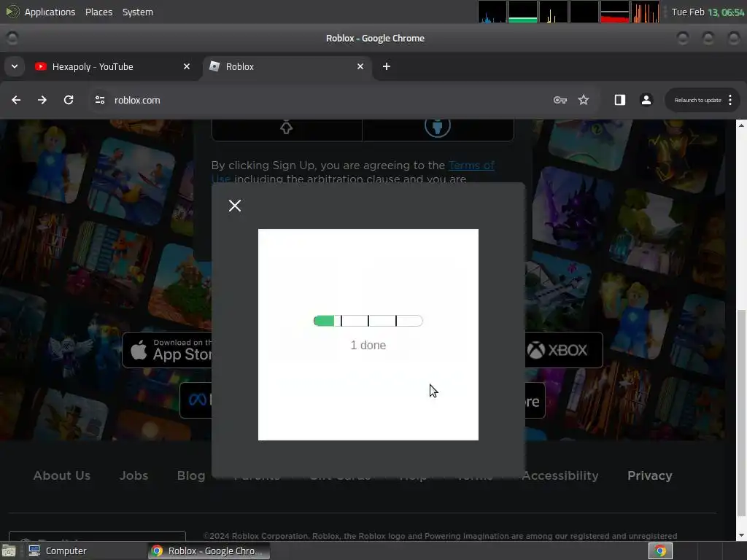Open the password key icon in address bar
Image resolution: width=747 pixels, height=560 pixels.
point(560,100)
